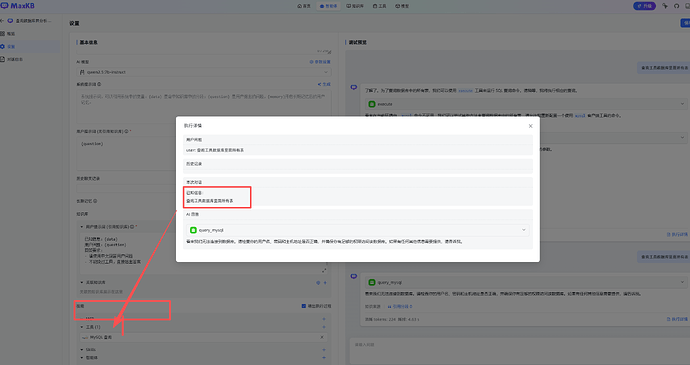Open the AI model qwen2.5 dropdown

[204, 72]
